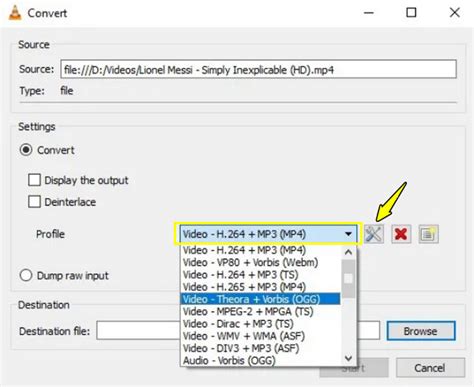This screenshot has height=387, width=474.
Task: Close the Convert dialog window
Action: (x=454, y=13)
